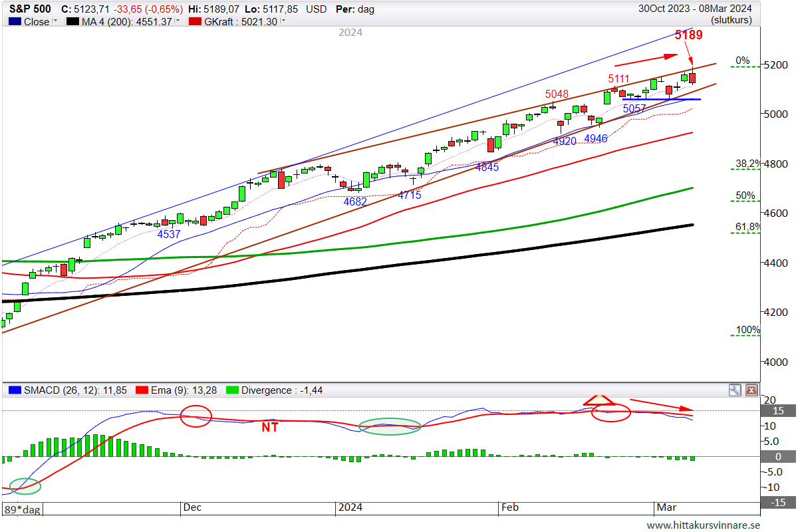Close the MACD indicator panel

point(751,390)
